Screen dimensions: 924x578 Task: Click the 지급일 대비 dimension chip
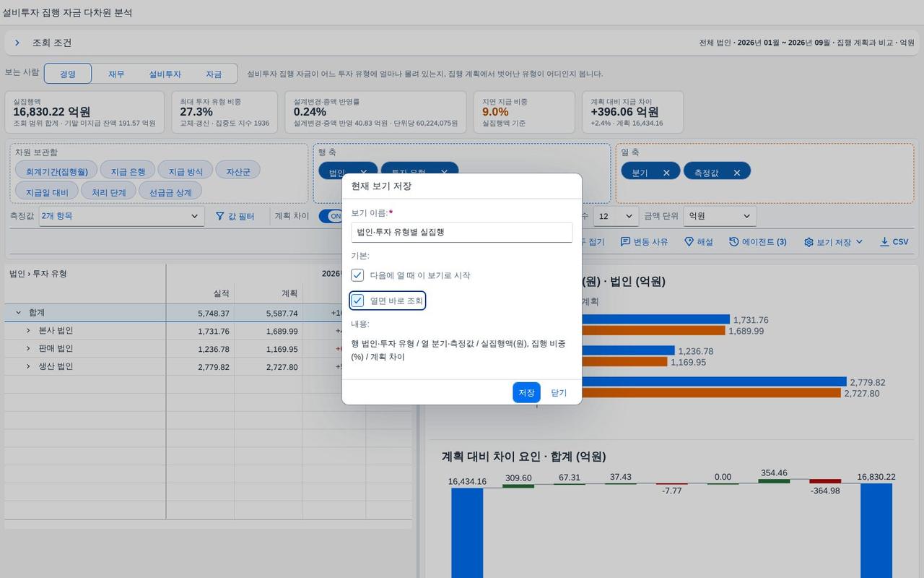47,192
